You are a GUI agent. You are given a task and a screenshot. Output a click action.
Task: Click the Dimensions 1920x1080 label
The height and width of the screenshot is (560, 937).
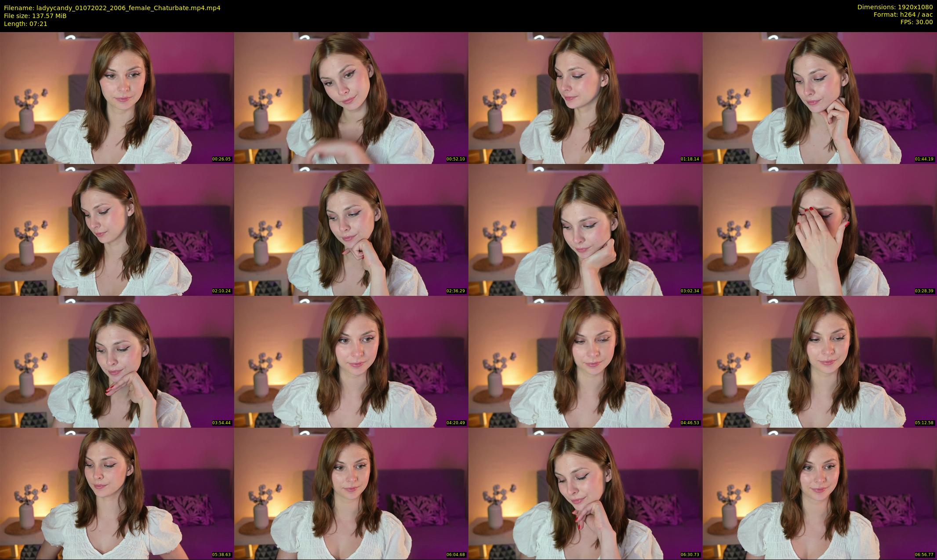[x=895, y=7]
